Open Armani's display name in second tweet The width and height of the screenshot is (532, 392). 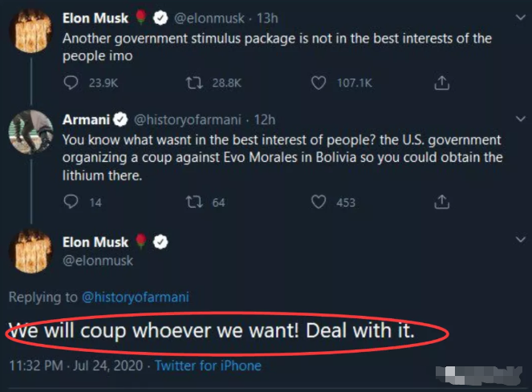(85, 120)
